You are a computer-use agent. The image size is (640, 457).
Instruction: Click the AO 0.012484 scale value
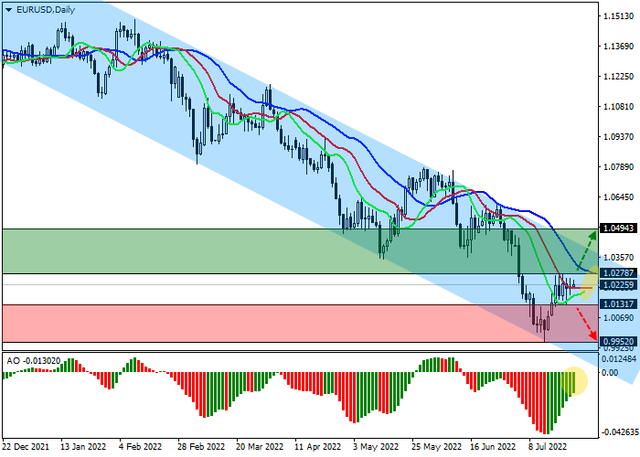click(x=619, y=359)
